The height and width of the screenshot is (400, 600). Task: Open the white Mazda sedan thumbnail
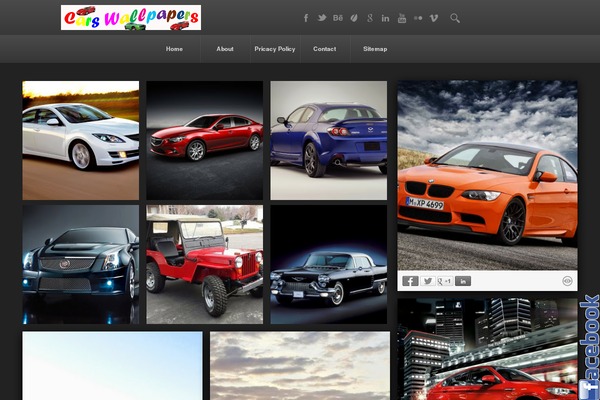point(81,140)
